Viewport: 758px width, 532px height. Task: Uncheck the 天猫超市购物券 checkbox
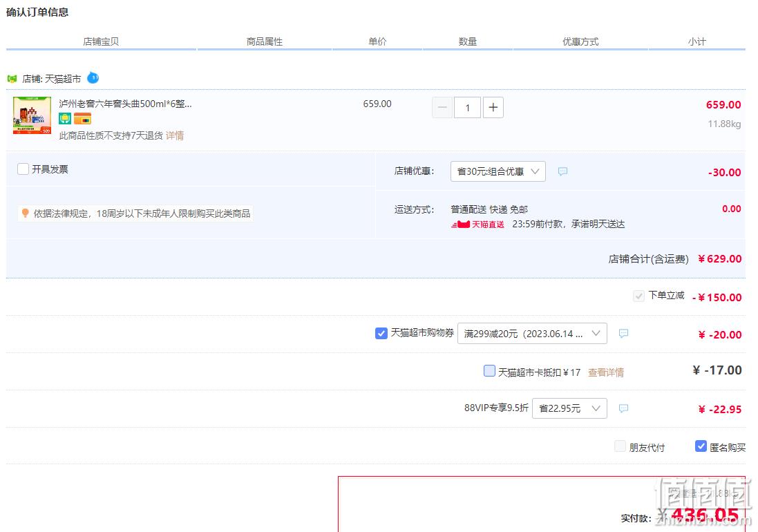381,334
